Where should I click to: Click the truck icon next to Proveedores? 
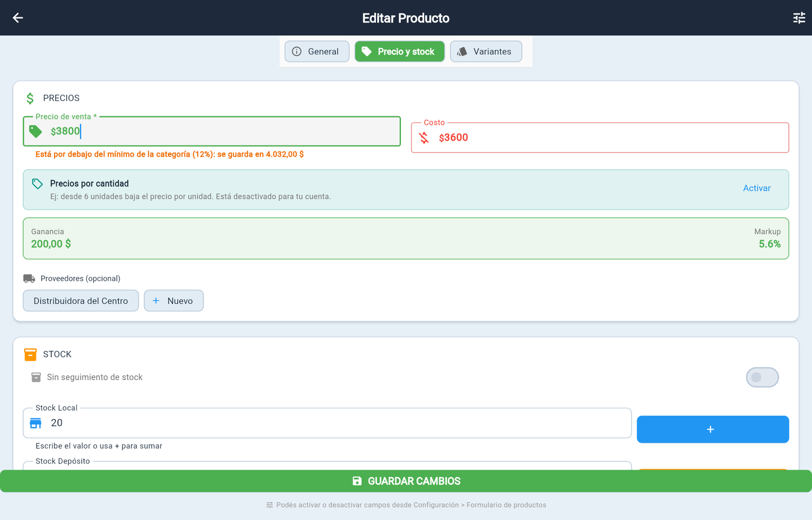click(x=29, y=279)
